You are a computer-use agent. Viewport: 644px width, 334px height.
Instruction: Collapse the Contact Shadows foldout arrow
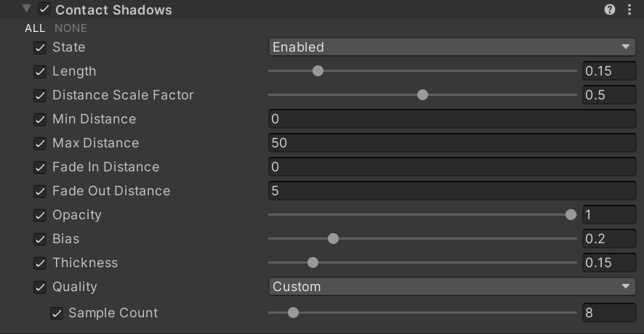(27, 9)
